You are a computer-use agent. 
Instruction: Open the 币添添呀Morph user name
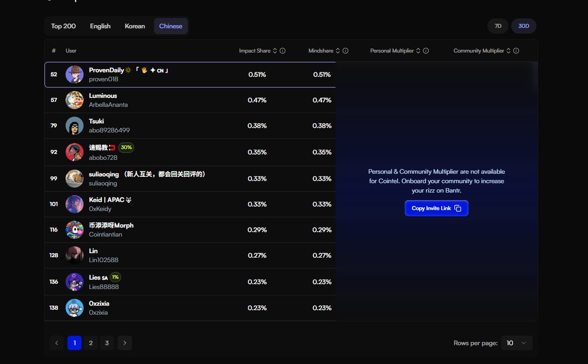[111, 225]
